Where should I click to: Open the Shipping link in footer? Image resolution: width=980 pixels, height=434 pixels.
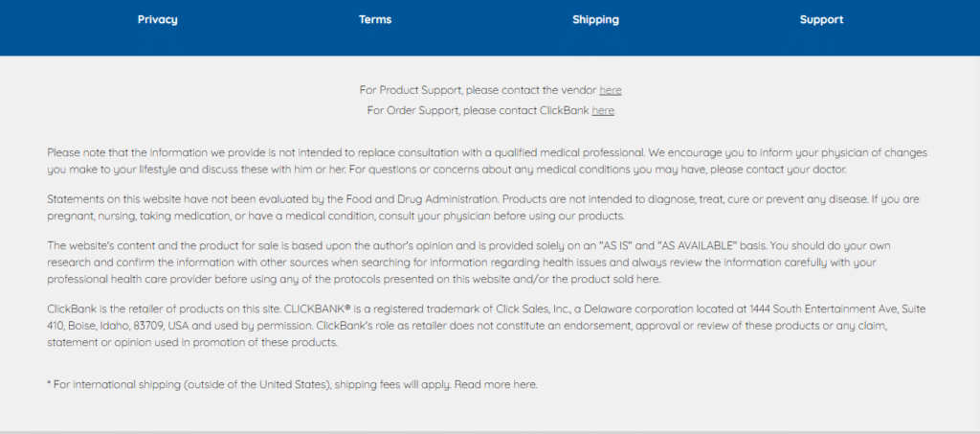pos(595,19)
